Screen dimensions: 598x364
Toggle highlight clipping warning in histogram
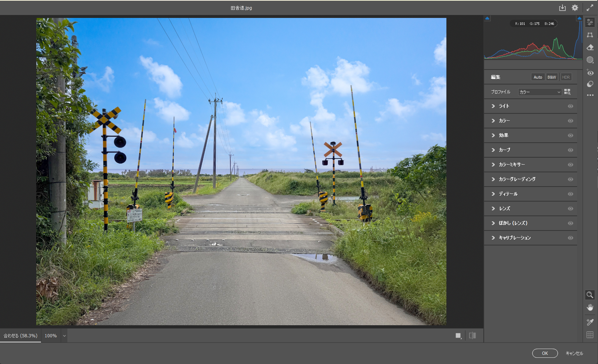point(579,18)
